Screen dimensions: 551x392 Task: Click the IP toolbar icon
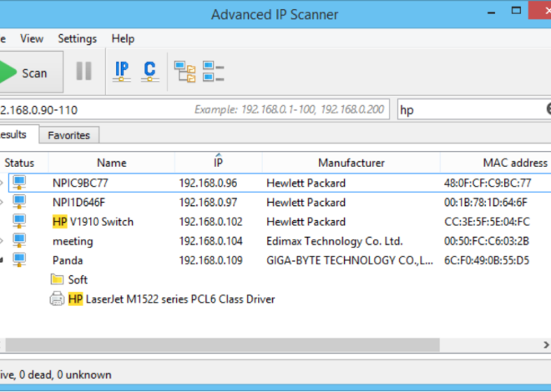[122, 71]
